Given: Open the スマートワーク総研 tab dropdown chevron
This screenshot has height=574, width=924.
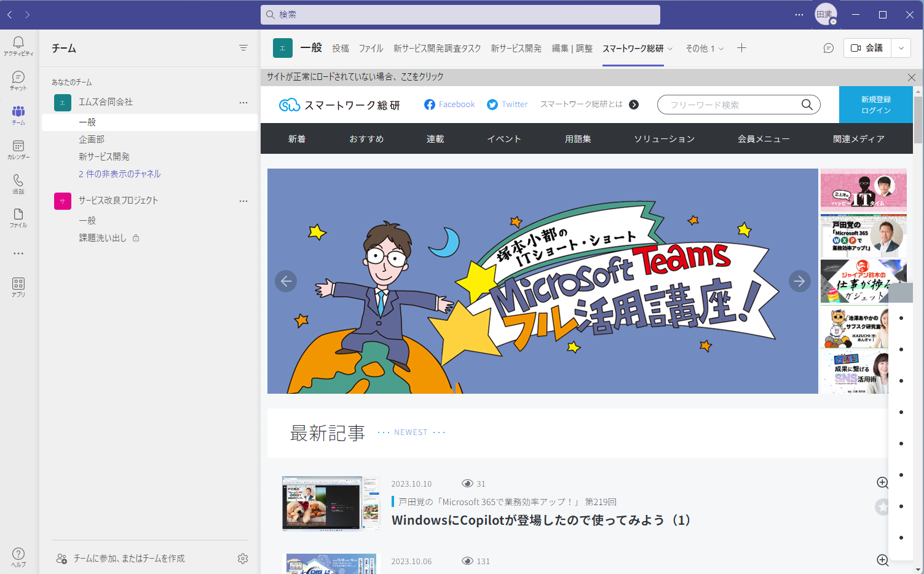Looking at the screenshot, I should point(670,49).
